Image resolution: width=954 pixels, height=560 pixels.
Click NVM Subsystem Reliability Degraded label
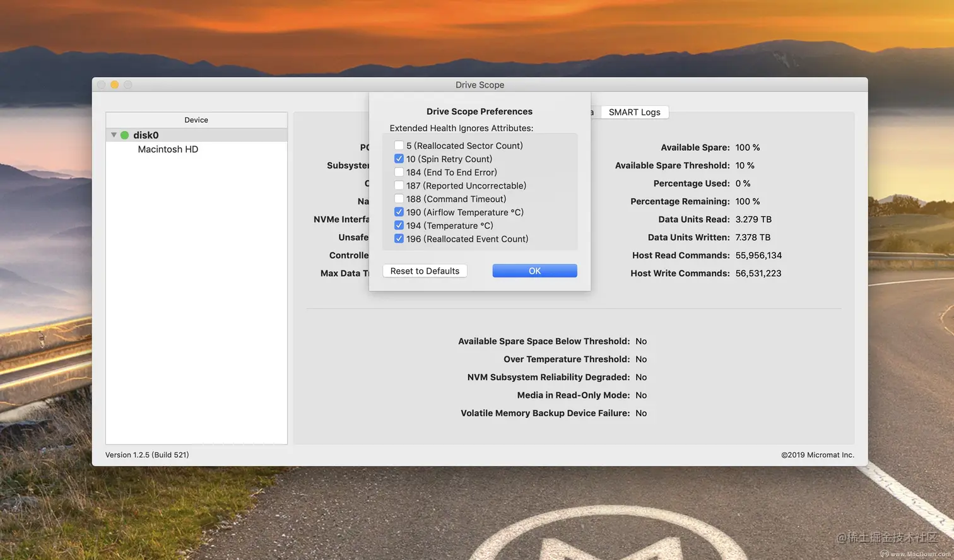(x=548, y=377)
